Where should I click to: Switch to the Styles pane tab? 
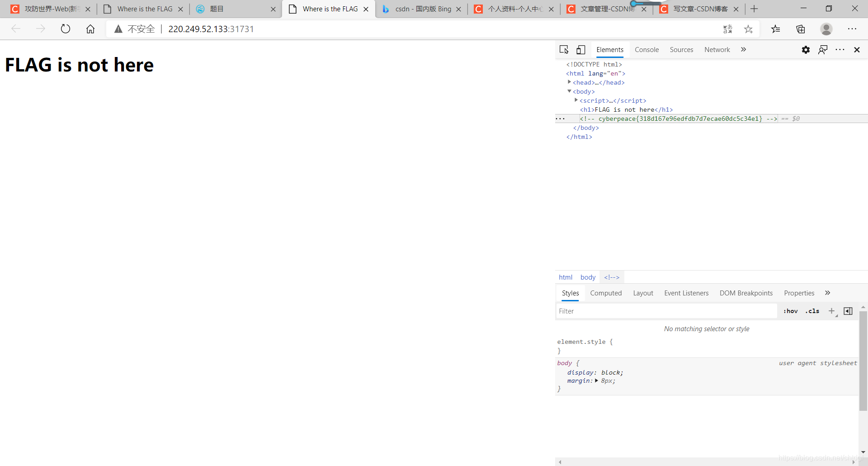point(570,293)
